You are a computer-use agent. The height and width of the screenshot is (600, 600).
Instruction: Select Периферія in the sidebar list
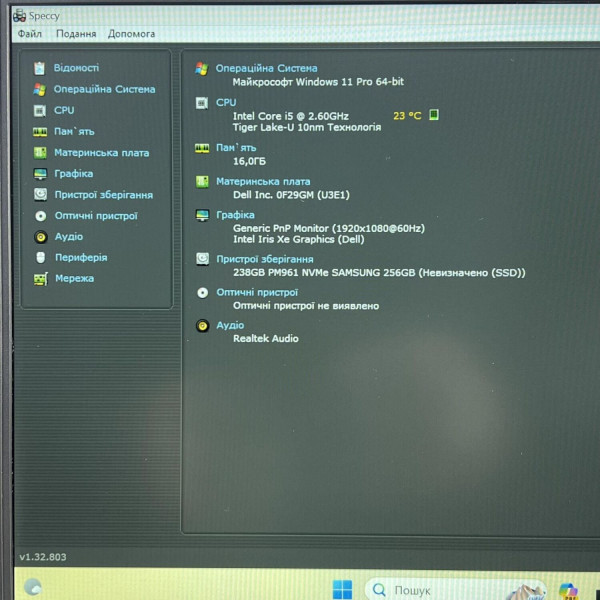click(x=81, y=258)
